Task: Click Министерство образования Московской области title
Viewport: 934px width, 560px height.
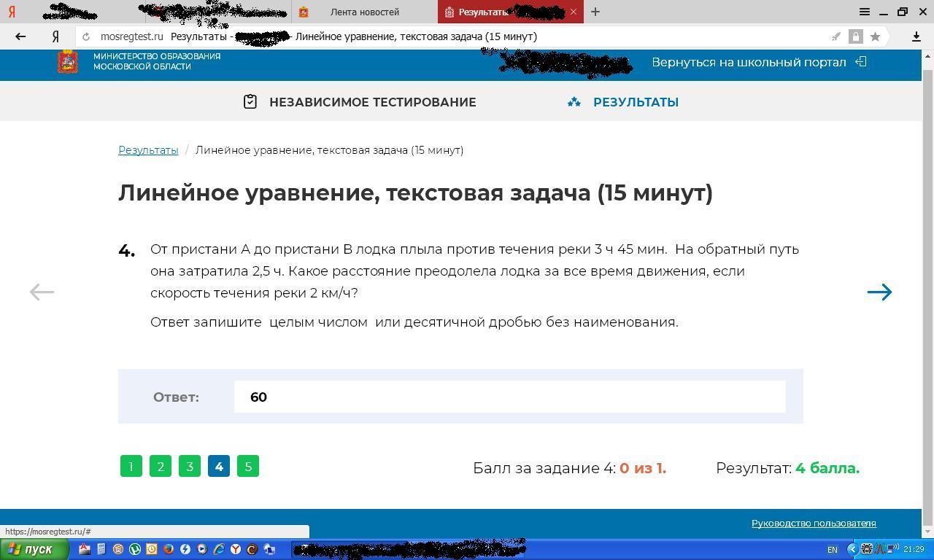Action: tap(157, 61)
